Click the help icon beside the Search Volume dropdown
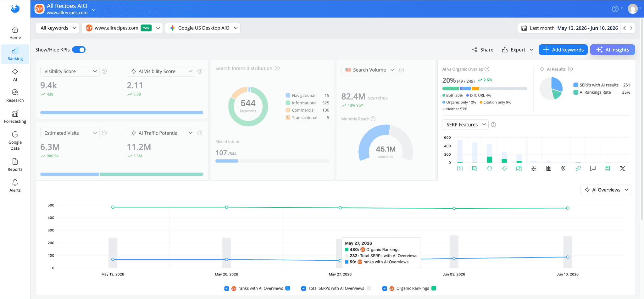Image resolution: width=644 pixels, height=299 pixels. [402, 70]
